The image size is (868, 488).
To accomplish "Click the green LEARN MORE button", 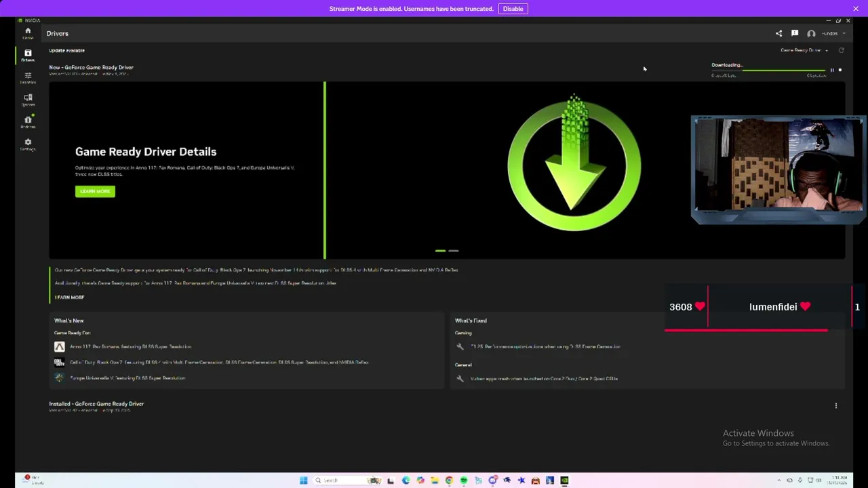I will (x=95, y=191).
